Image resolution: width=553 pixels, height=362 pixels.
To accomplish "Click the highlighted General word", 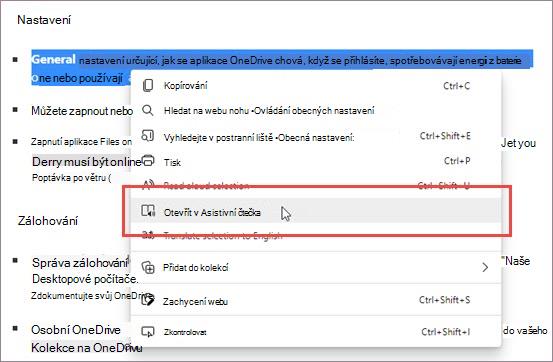I will point(54,59).
